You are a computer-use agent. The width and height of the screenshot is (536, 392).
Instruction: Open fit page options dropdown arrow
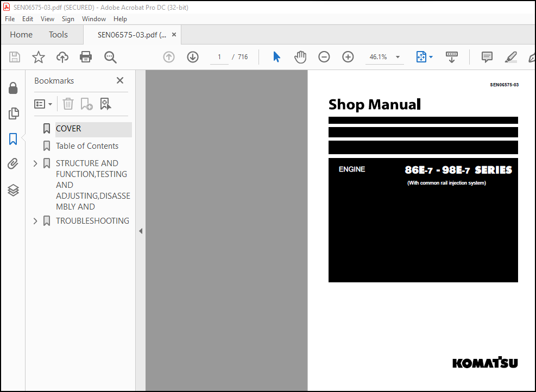[431, 57]
